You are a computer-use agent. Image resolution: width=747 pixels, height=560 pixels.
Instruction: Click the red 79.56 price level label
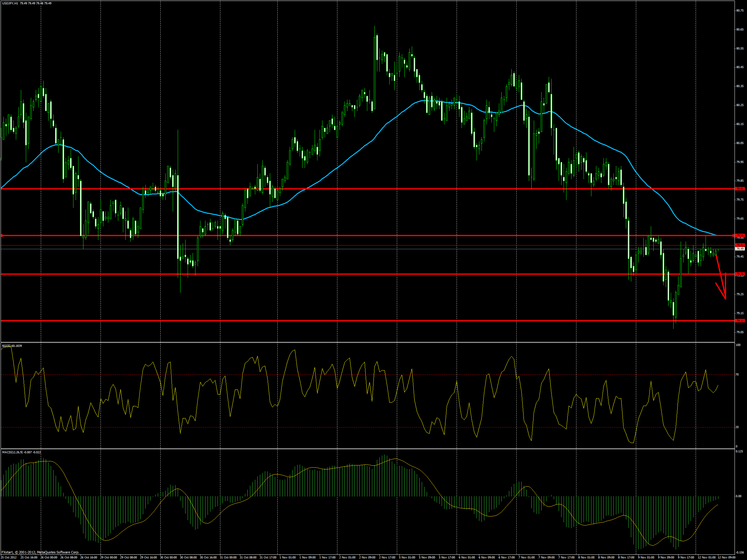pos(740,235)
